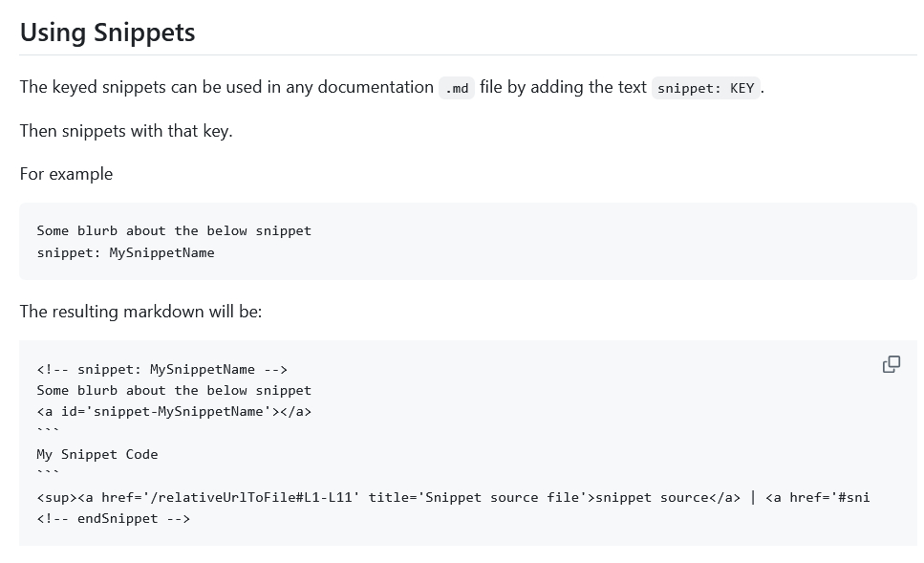Click "Some blurb about the below snippet" in first code block
Image resolution: width=924 pixels, height=563 pixels.
coord(174,230)
